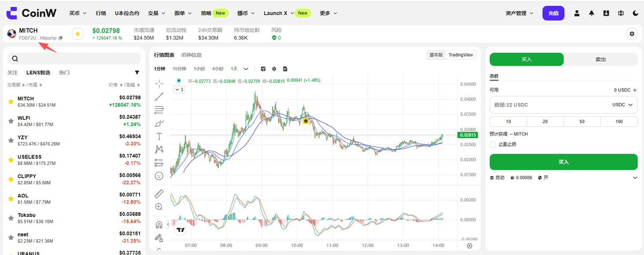The image size is (644, 255).
Task: Expand the 买币 menu
Action: point(78,13)
